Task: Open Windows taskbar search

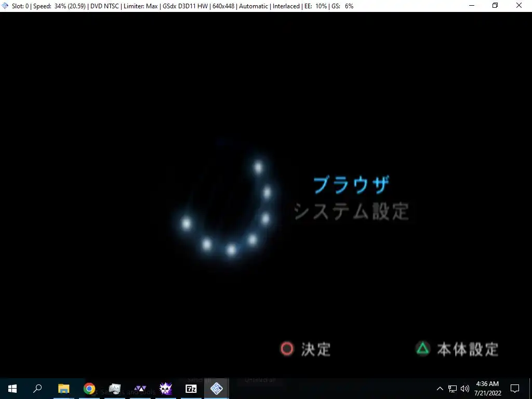Action: pyautogui.click(x=37, y=389)
